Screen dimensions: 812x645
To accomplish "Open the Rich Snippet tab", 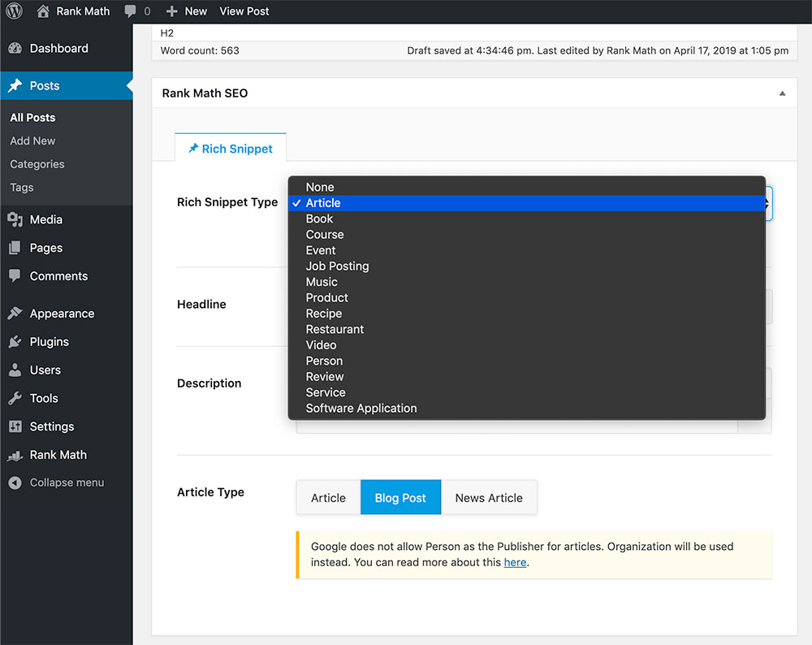I will click(x=231, y=149).
